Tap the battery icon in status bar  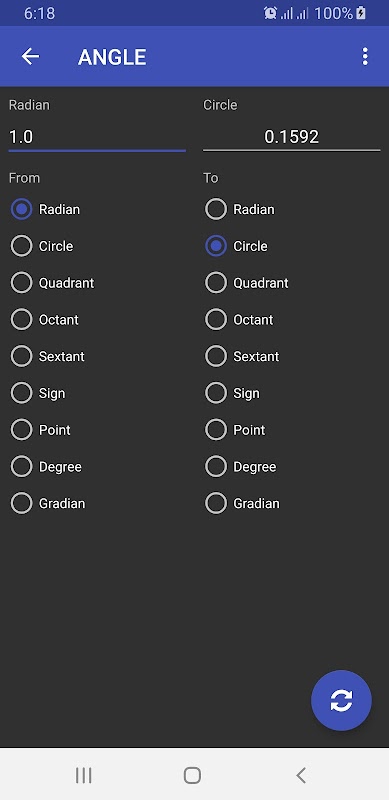click(361, 13)
